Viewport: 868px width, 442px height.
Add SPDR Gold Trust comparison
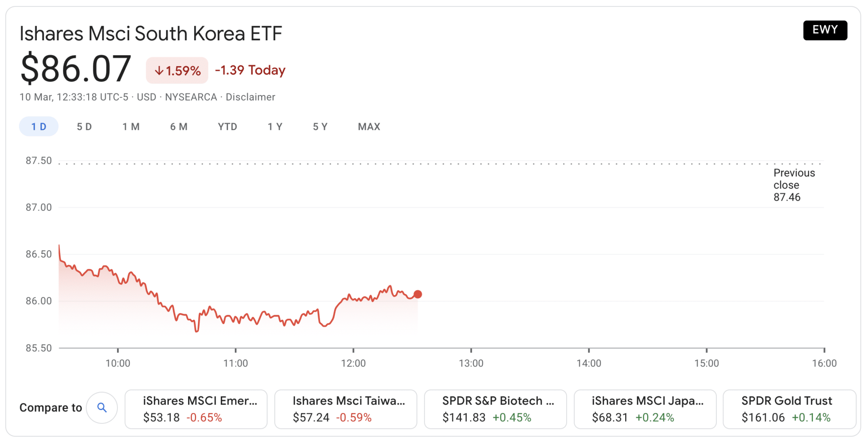[x=789, y=409]
